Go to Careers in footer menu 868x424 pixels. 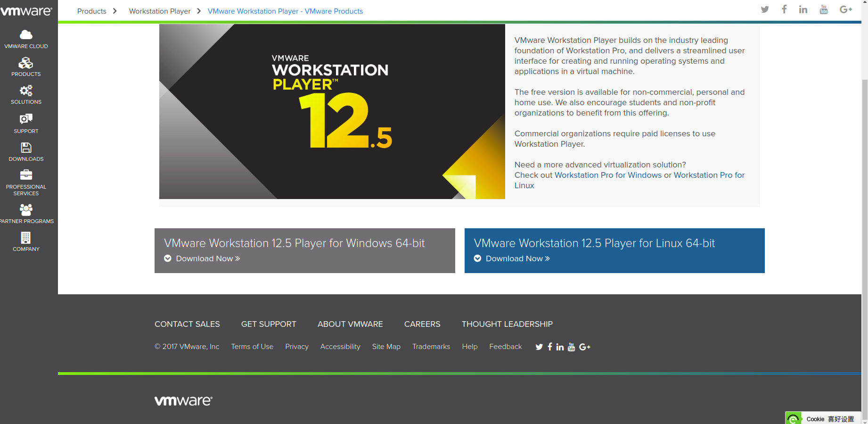coord(422,324)
